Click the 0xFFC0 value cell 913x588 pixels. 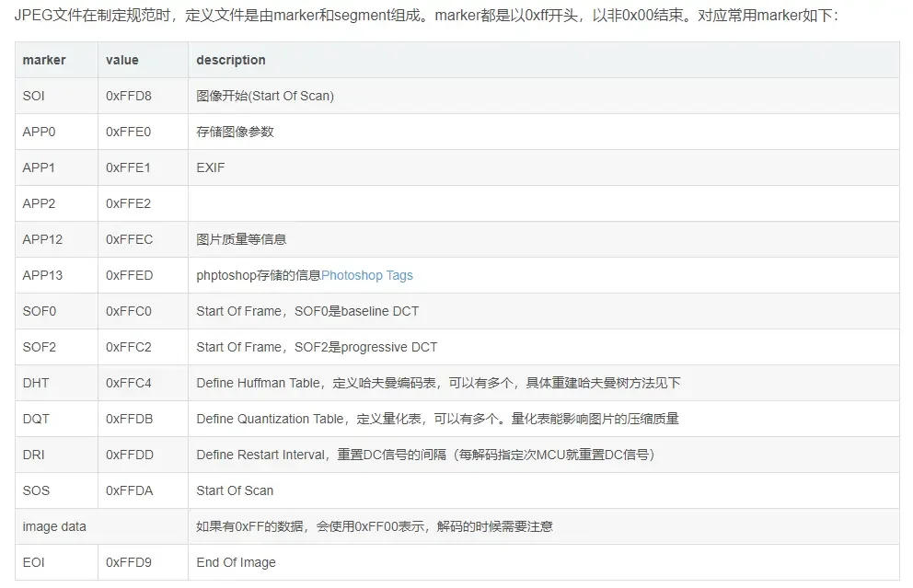(144, 311)
